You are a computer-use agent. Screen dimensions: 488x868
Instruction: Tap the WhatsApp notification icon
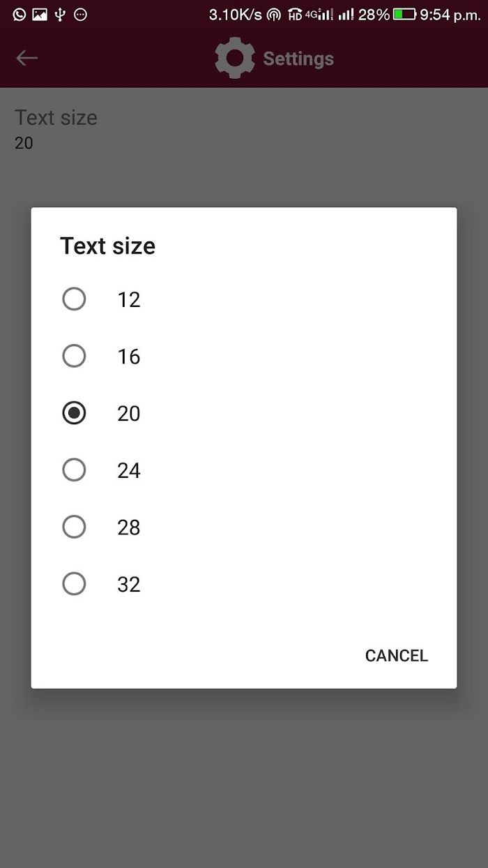click(x=20, y=14)
